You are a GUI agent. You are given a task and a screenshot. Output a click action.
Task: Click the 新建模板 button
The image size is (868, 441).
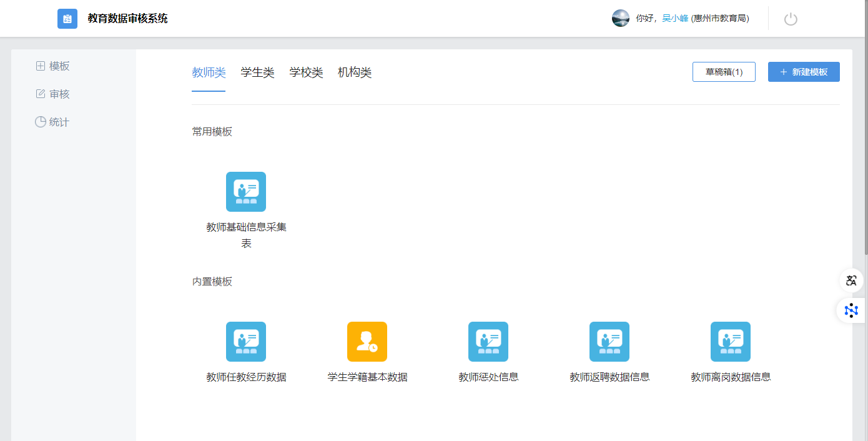coord(804,72)
